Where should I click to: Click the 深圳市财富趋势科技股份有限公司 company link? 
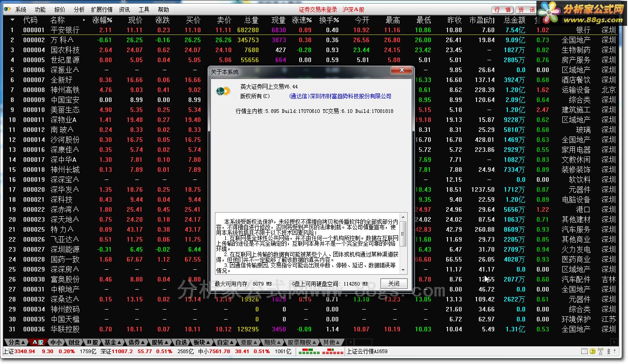point(340,96)
